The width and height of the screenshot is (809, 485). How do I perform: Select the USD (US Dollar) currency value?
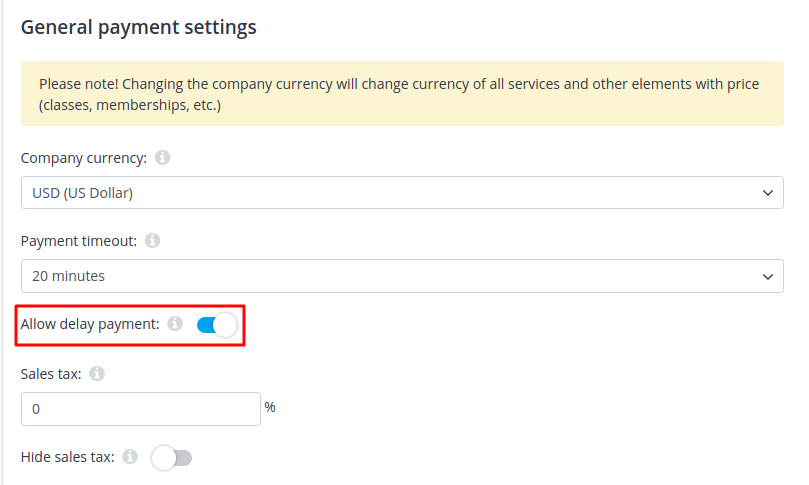click(x=78, y=193)
